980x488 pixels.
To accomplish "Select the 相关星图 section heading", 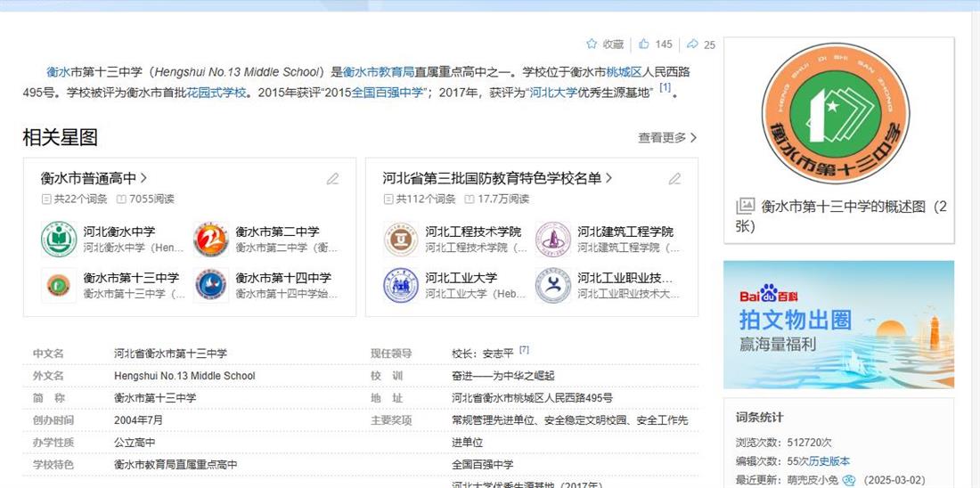I will coord(60,137).
